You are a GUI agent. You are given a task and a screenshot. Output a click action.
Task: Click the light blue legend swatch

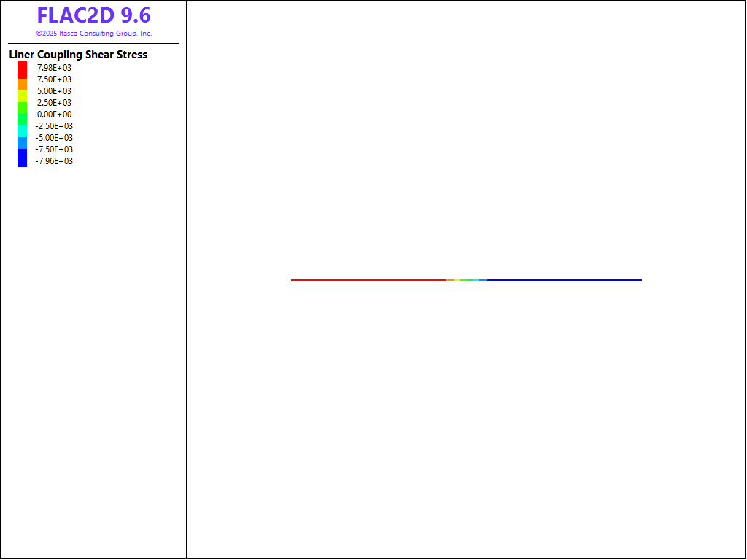pyautogui.click(x=23, y=142)
